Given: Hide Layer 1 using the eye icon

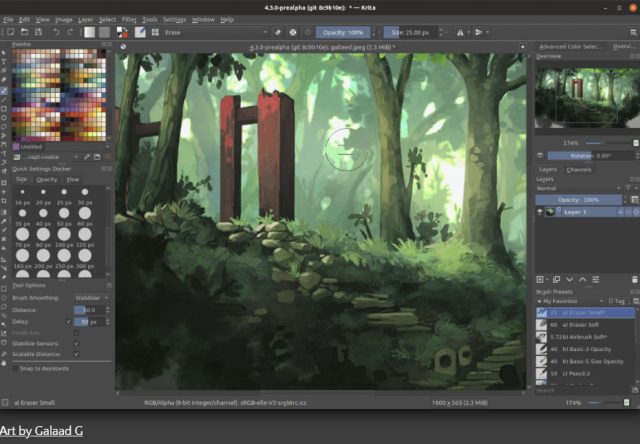Looking at the screenshot, I should (x=540, y=212).
